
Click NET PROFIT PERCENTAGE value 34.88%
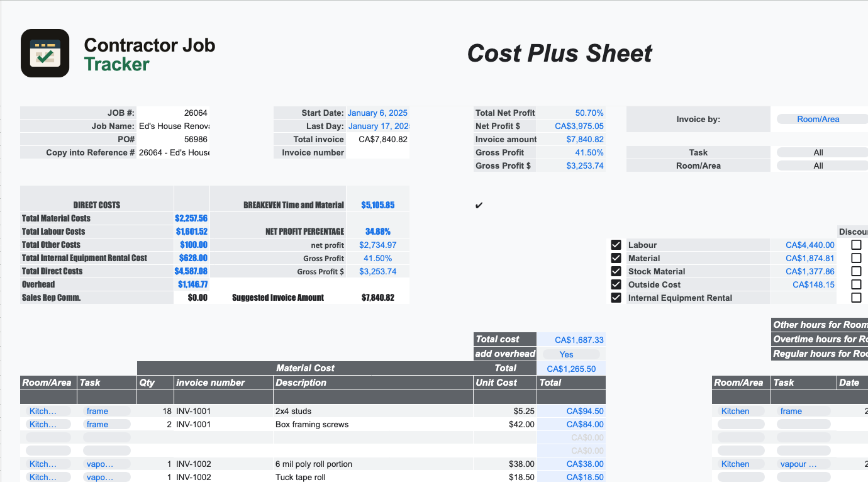tap(377, 232)
